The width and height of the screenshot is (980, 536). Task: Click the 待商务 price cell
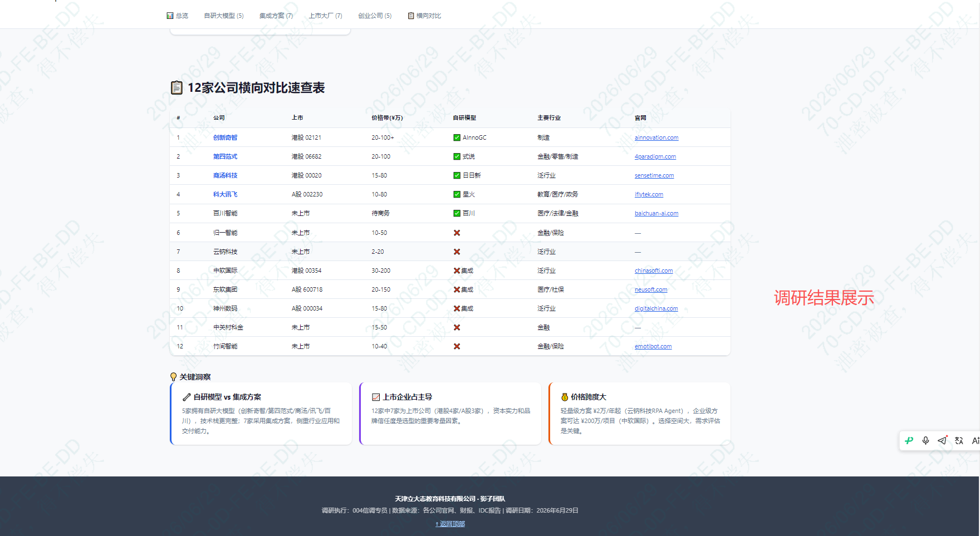[380, 213]
